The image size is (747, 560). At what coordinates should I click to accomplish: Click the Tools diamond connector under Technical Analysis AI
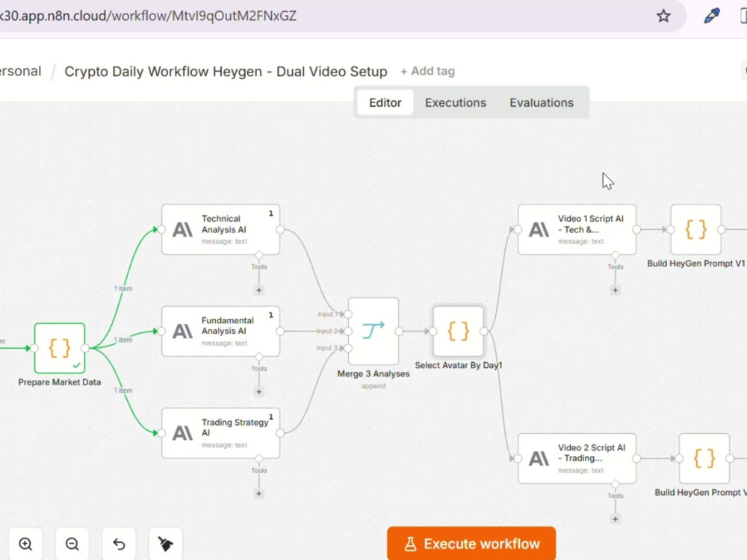(258, 255)
